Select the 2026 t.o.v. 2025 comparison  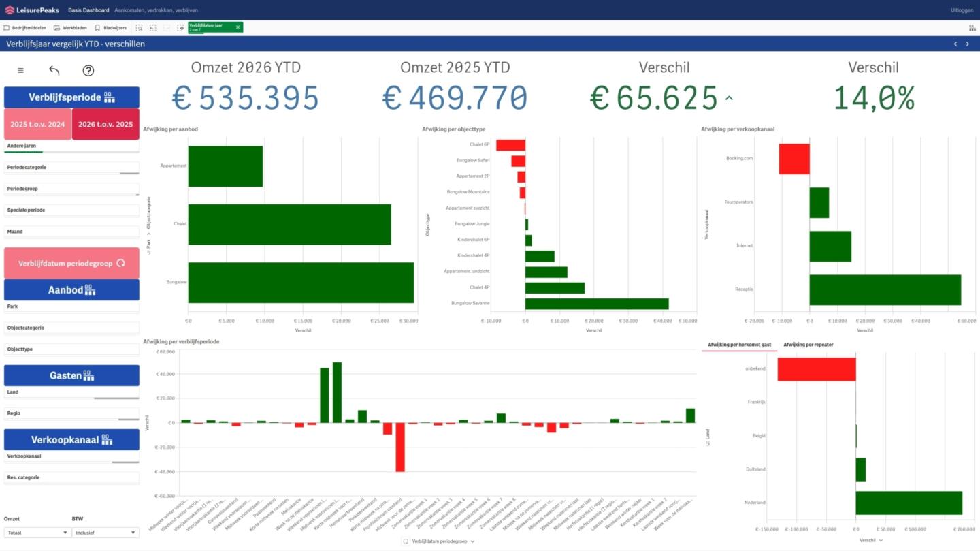[x=105, y=125]
